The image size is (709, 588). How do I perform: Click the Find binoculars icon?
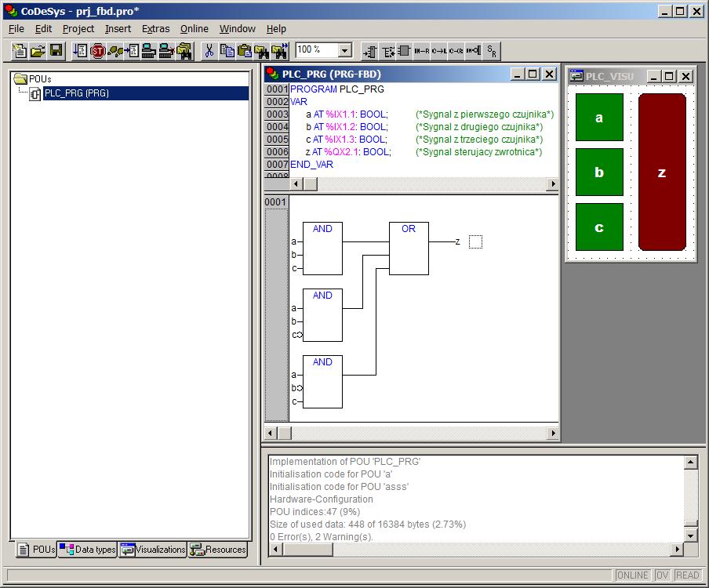261,51
